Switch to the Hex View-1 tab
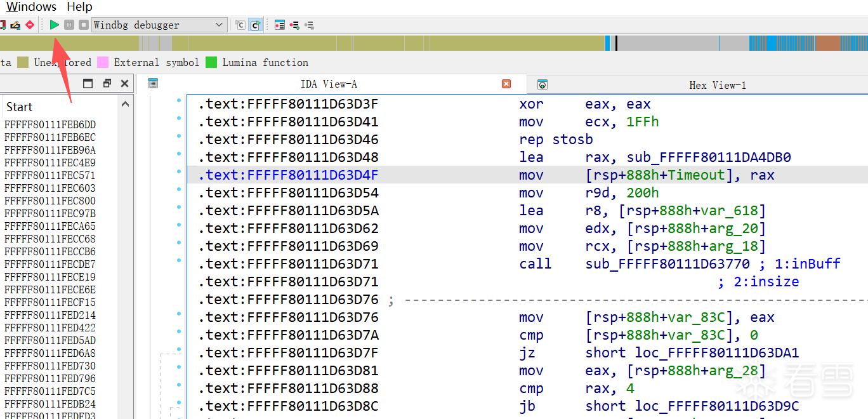This screenshot has width=868, height=419. tap(718, 85)
